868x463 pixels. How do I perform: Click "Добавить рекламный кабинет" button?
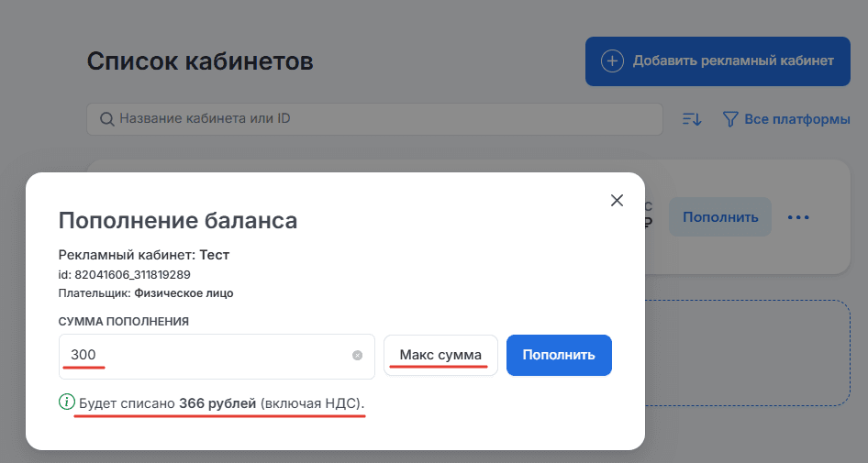click(718, 61)
